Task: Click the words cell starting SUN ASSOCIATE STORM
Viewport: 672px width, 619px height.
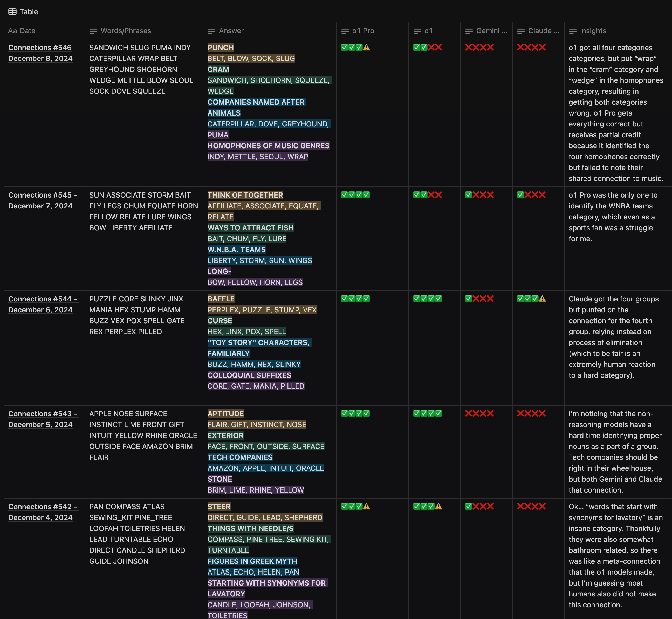Action: click(x=143, y=211)
